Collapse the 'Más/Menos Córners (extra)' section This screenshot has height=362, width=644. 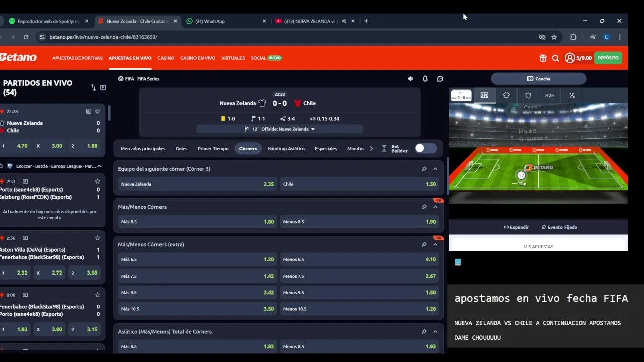[x=435, y=244]
